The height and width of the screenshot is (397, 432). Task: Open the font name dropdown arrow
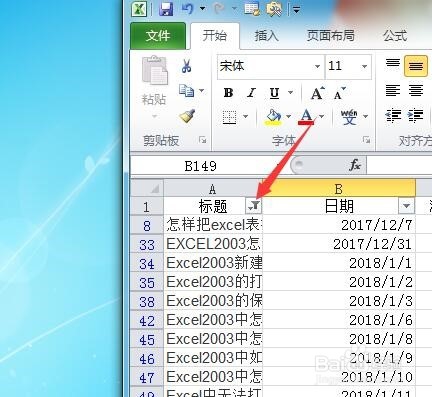[x=318, y=67]
